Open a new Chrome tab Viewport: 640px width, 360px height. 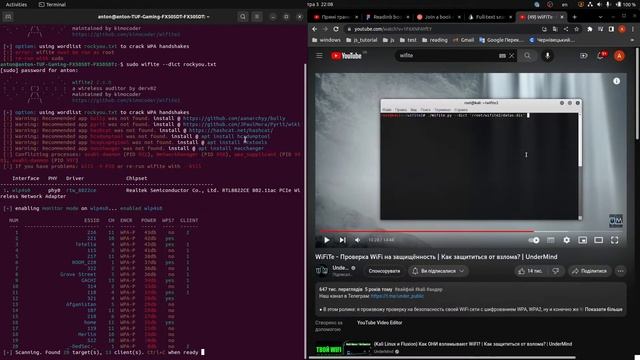coord(574,17)
